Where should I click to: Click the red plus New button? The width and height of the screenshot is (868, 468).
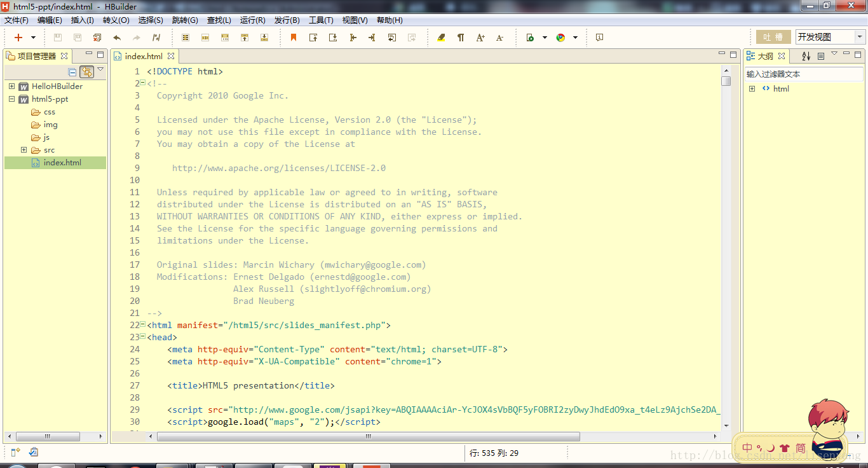[18, 38]
